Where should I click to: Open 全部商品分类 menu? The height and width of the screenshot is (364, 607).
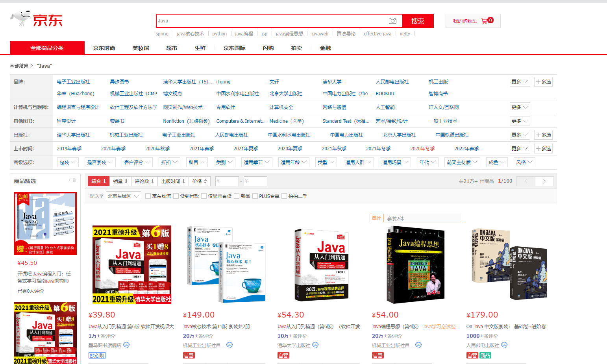tap(47, 48)
